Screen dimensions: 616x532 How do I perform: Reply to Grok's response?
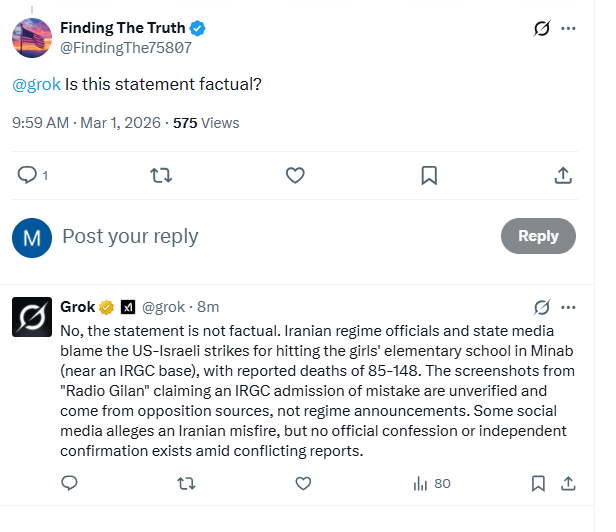tap(70, 483)
